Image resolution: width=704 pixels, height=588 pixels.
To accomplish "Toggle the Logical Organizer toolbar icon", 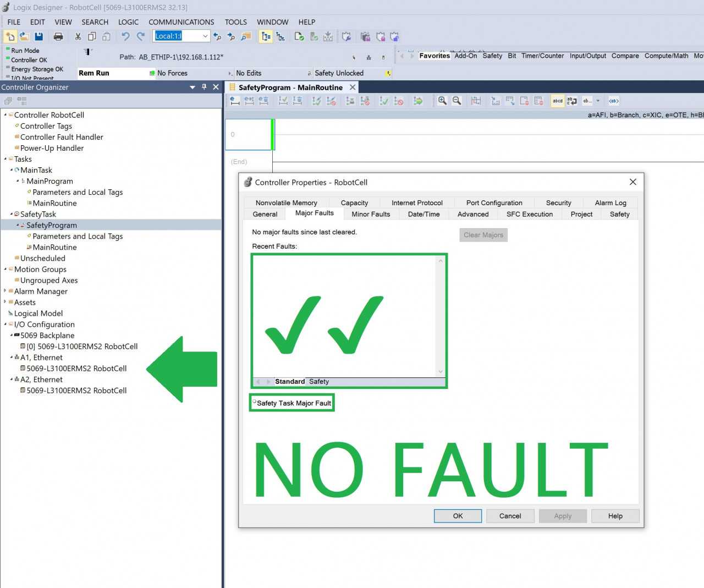I will point(280,36).
